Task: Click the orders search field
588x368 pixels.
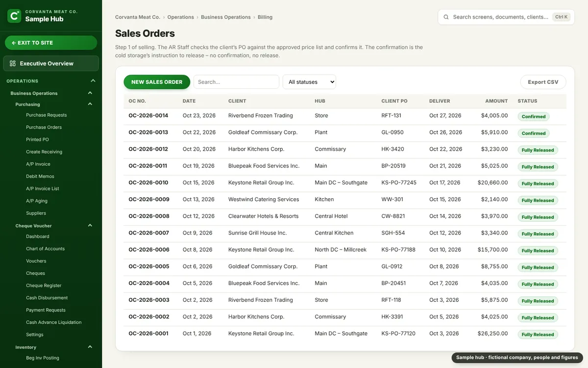Action: click(x=236, y=82)
